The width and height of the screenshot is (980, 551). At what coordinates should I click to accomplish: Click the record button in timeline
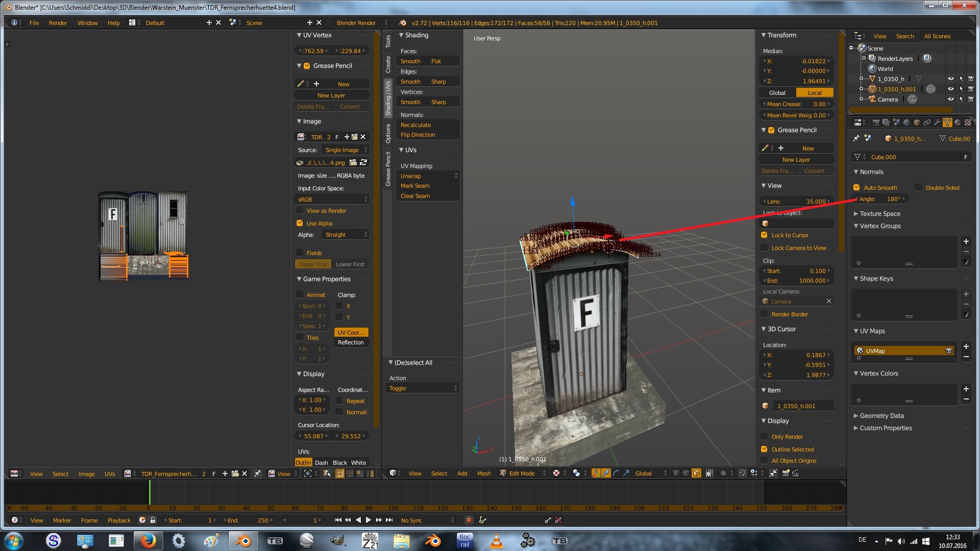(x=469, y=520)
